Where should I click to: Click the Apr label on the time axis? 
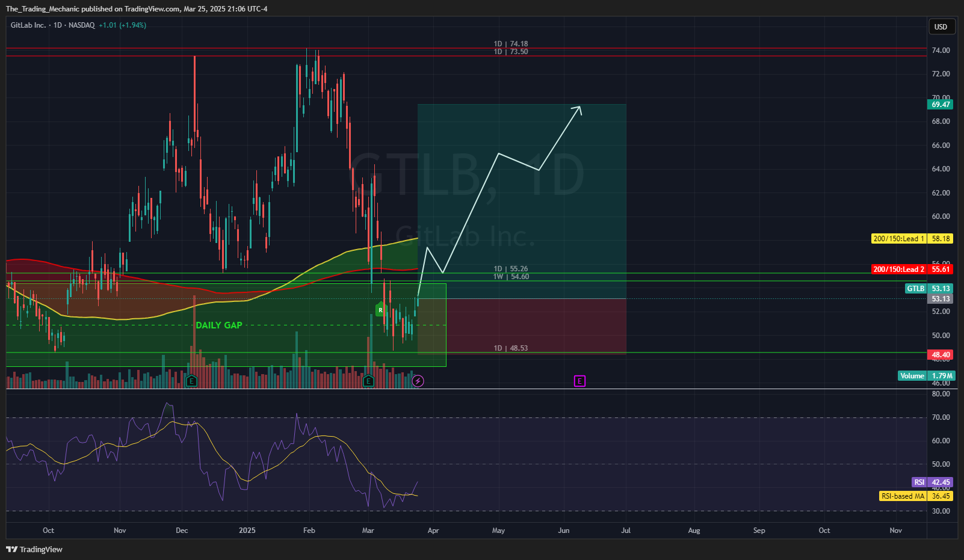click(433, 531)
